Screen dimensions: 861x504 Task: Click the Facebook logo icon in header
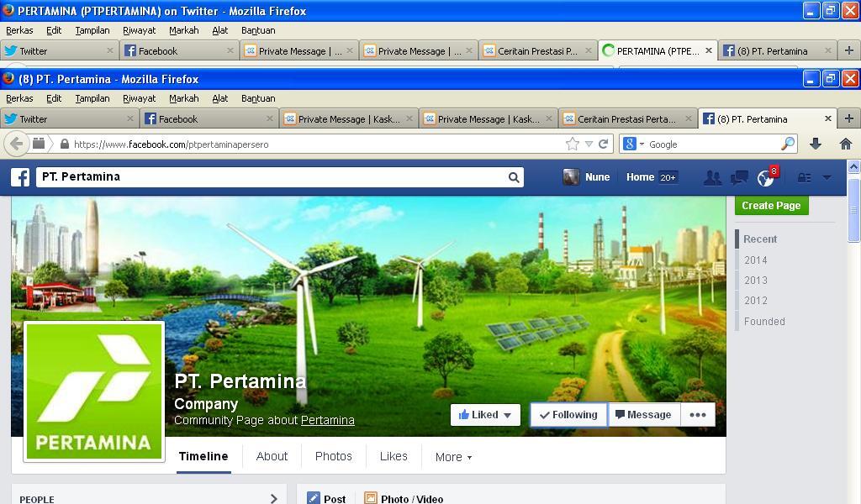pos(20,177)
